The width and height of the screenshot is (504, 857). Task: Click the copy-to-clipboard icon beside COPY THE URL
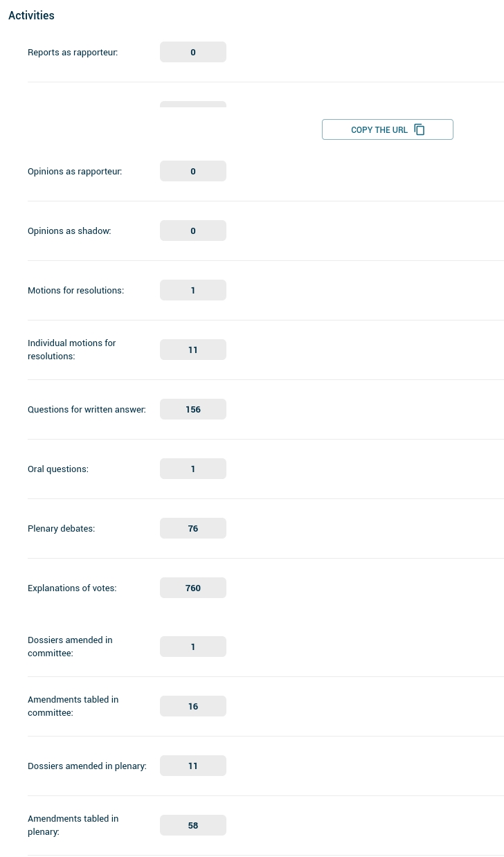pos(420,129)
